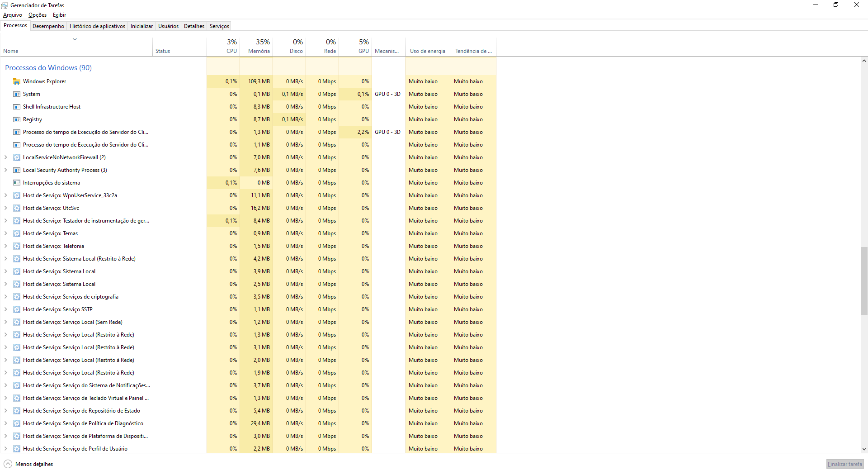Expand Host de Serviço: Temas
Viewport: 868px width, 475px height.
click(5, 233)
